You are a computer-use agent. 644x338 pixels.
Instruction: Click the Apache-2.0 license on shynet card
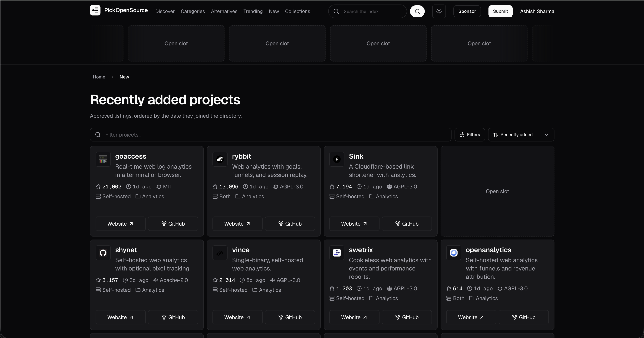pyautogui.click(x=174, y=280)
